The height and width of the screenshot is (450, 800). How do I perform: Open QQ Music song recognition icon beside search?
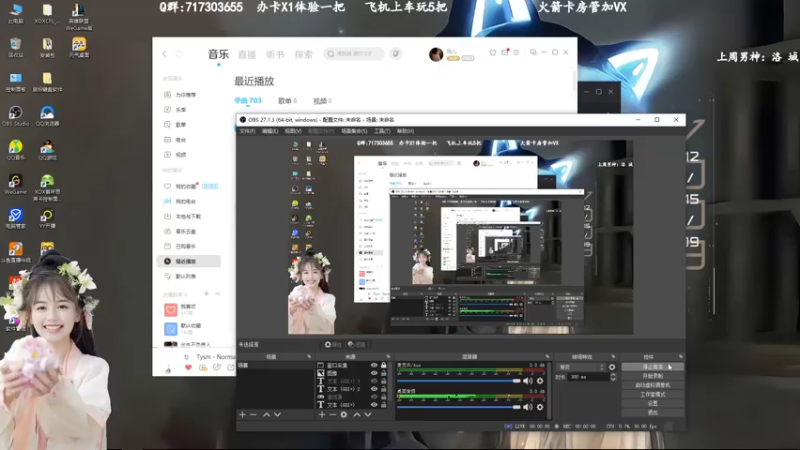coord(395,54)
